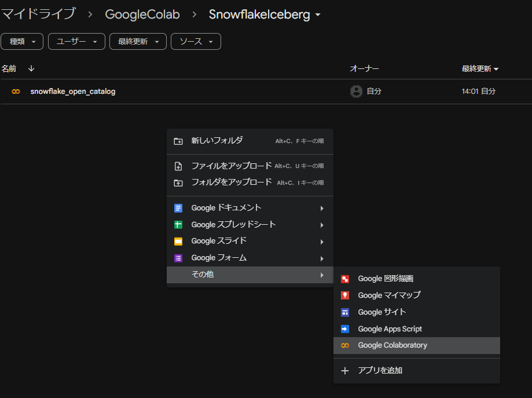Select Google ドキュメント menu entry
This screenshot has width=532, height=398.
pos(250,208)
